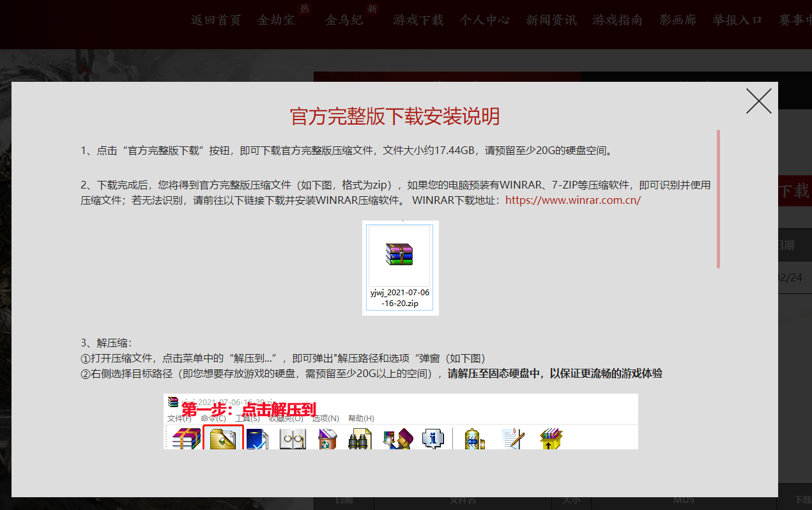
Task: Open the 金乌纪 navigation item
Action: pyautogui.click(x=344, y=20)
